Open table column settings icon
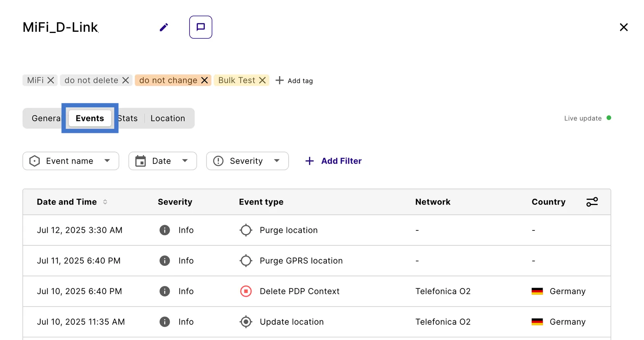 point(592,202)
